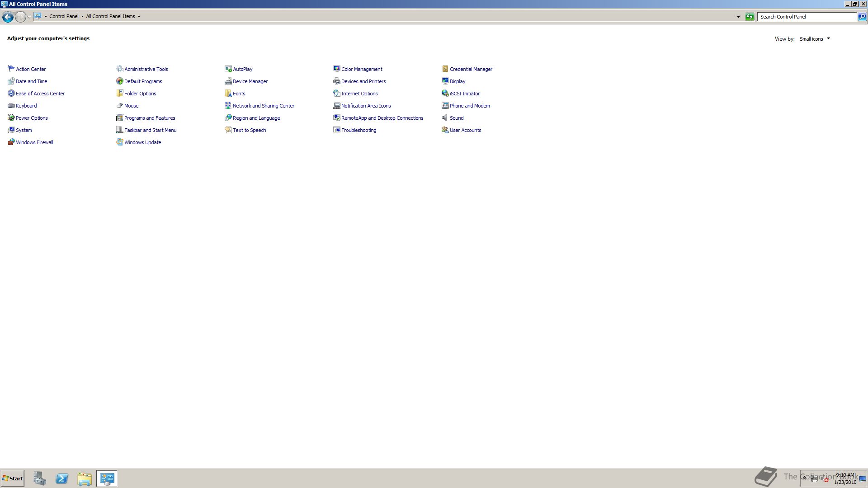Open the Folder Options icon
The height and width of the screenshot is (488, 868).
coord(120,93)
